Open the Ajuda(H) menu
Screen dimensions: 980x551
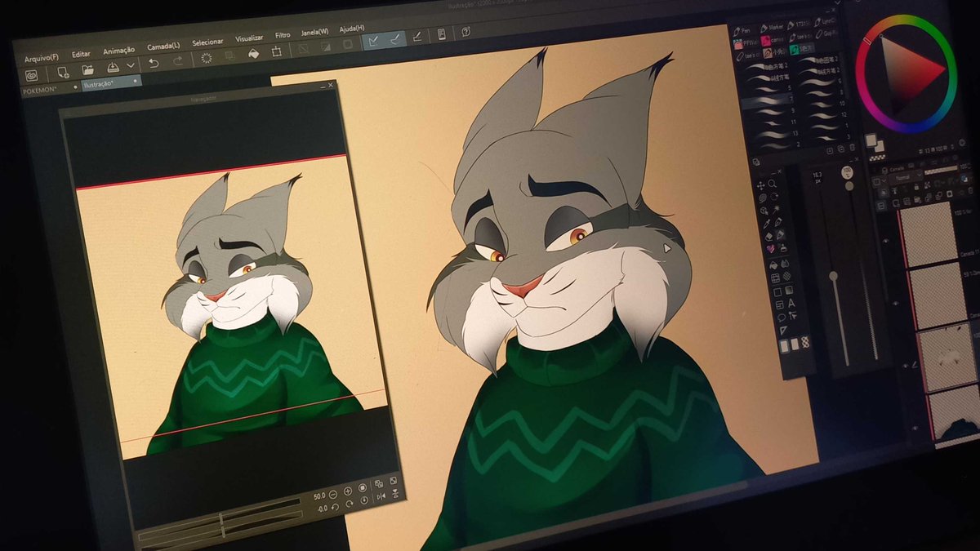[x=351, y=30]
